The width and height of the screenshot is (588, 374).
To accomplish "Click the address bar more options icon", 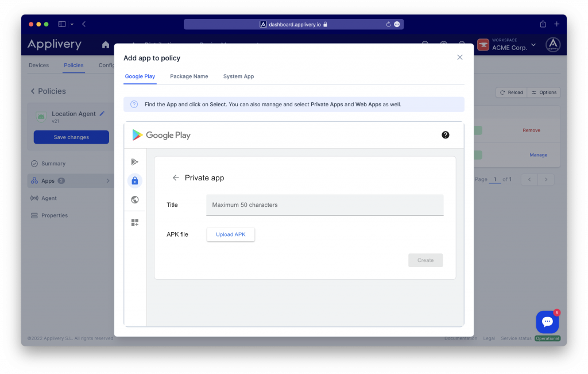I will (397, 24).
